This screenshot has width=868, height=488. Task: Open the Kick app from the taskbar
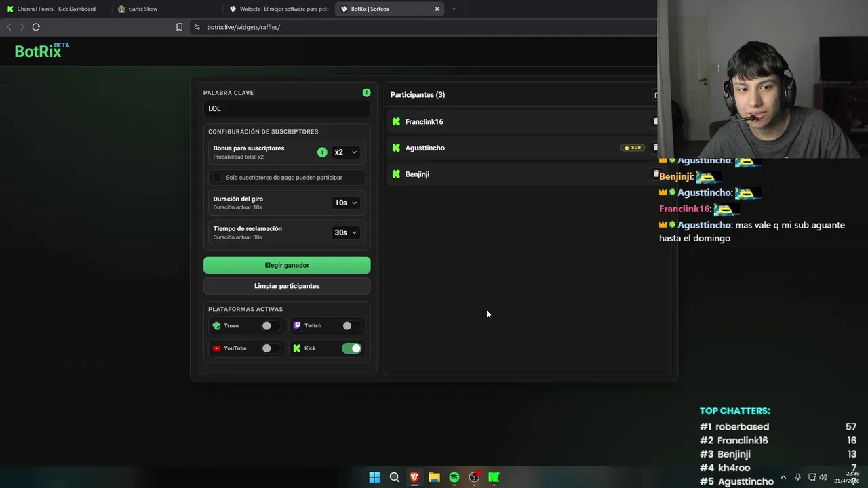(x=494, y=477)
